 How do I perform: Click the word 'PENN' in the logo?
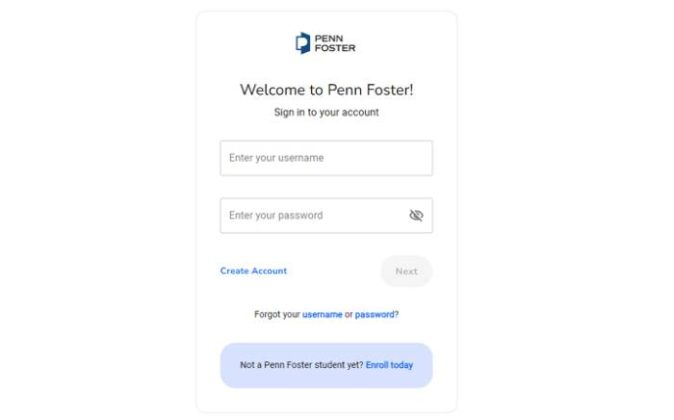point(327,39)
